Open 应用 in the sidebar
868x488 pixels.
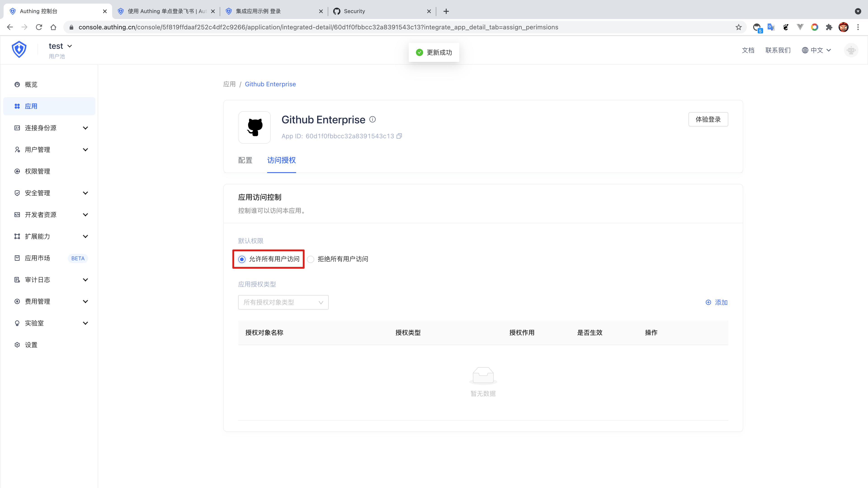(x=49, y=106)
